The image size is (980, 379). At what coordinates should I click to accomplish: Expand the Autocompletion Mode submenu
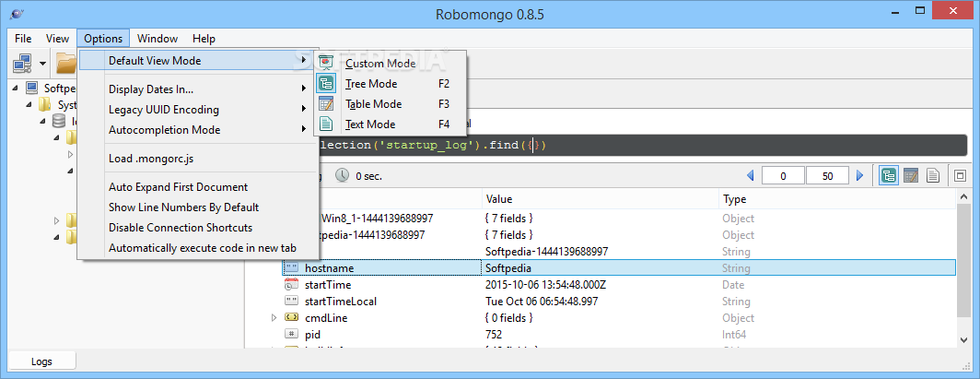195,130
